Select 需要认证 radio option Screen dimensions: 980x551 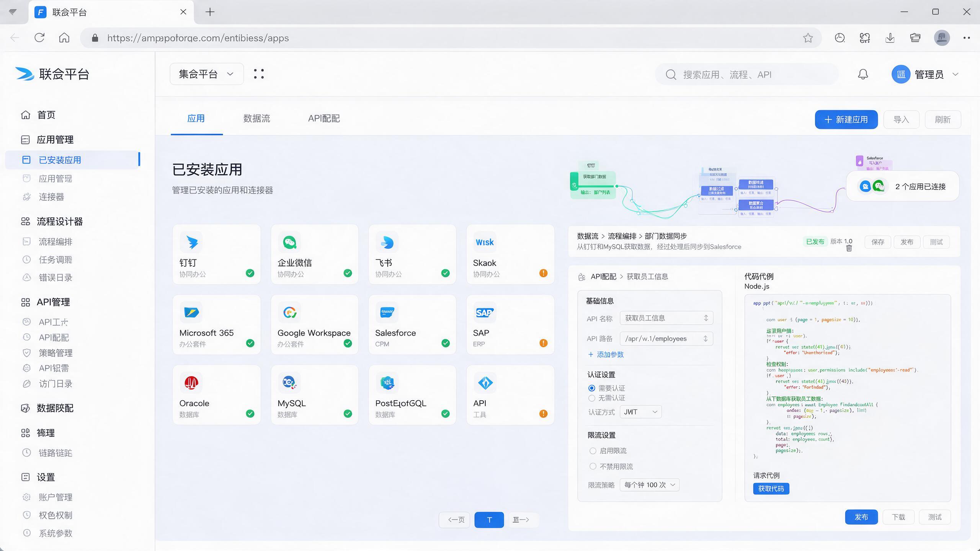592,388
